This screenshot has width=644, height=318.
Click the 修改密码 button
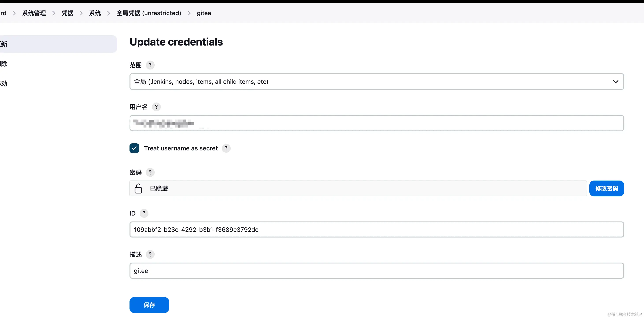[607, 188]
